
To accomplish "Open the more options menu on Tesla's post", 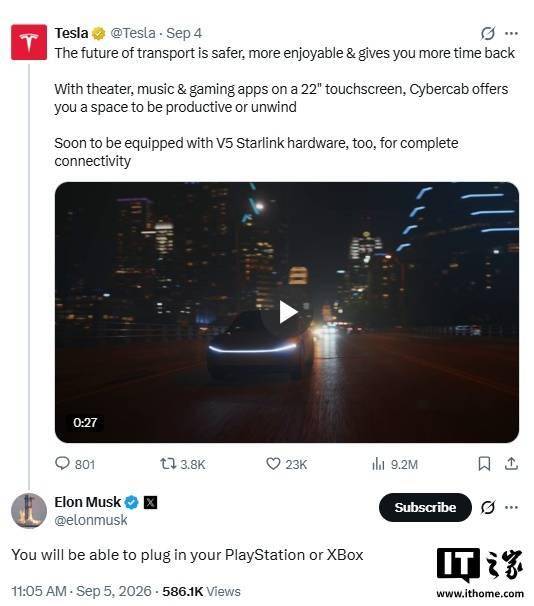I will click(511, 34).
